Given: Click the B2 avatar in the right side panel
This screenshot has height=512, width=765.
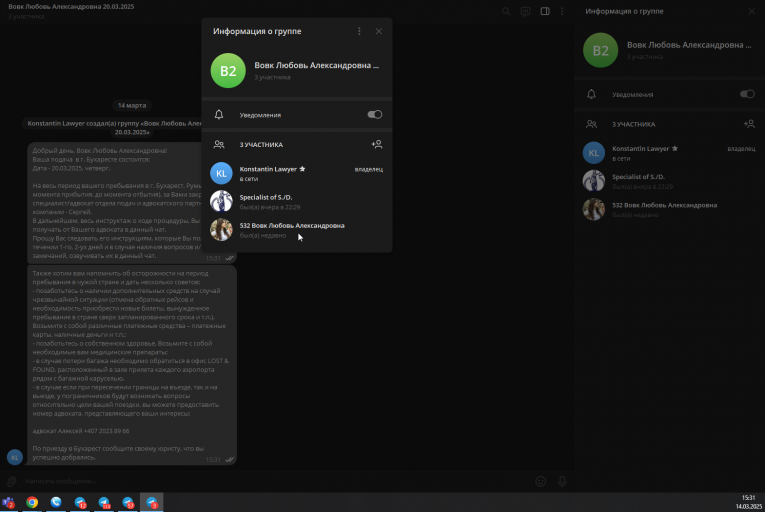Looking at the screenshot, I should pos(600,50).
